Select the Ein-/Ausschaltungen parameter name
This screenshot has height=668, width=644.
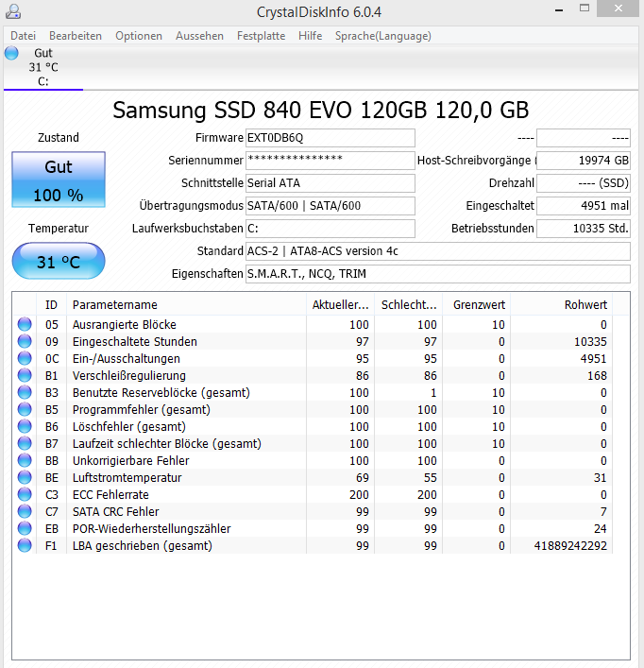[x=126, y=359]
